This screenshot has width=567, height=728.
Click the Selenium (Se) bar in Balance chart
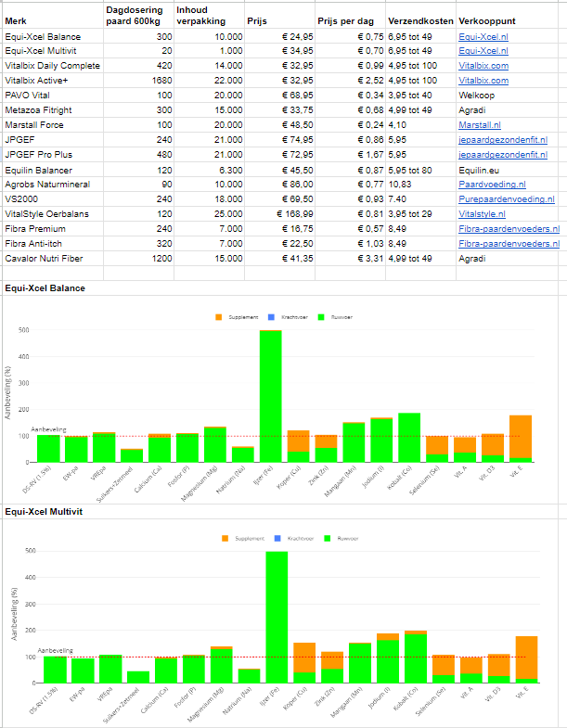point(437,449)
